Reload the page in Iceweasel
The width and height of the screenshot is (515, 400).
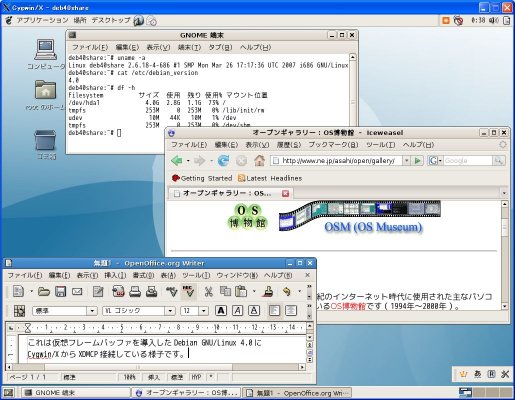tap(223, 161)
